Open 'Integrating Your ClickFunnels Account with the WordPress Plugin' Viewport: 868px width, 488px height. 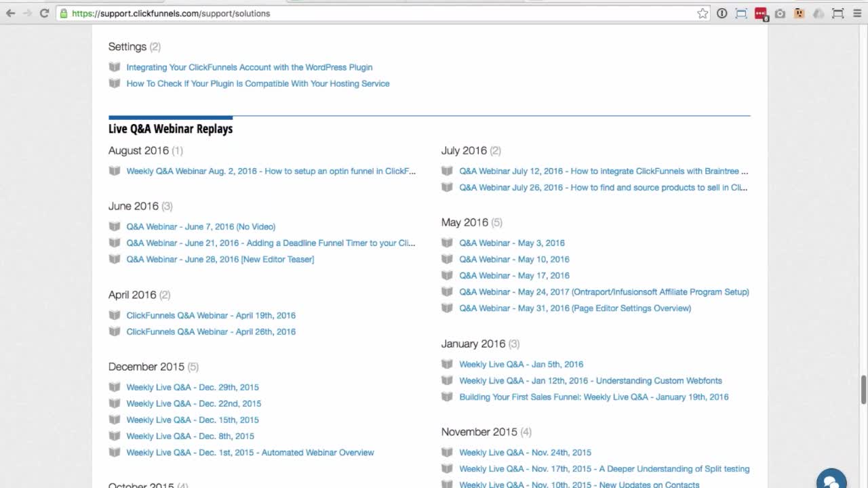click(x=250, y=67)
